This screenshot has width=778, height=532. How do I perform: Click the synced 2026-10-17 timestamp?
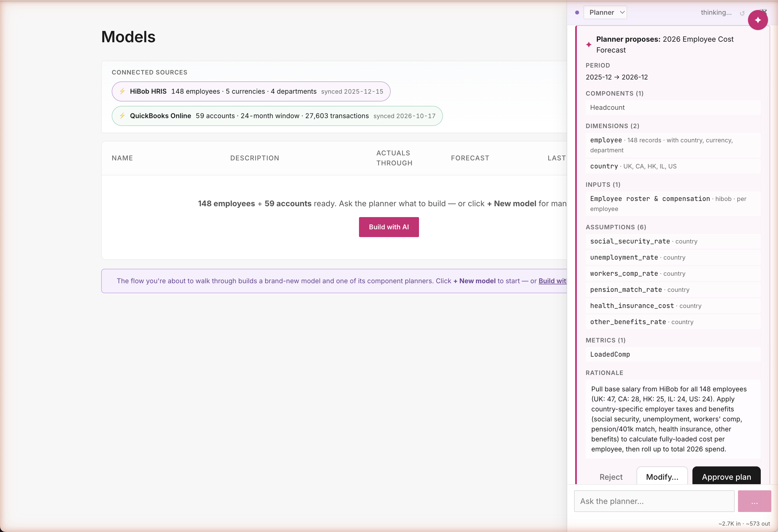[x=404, y=116]
